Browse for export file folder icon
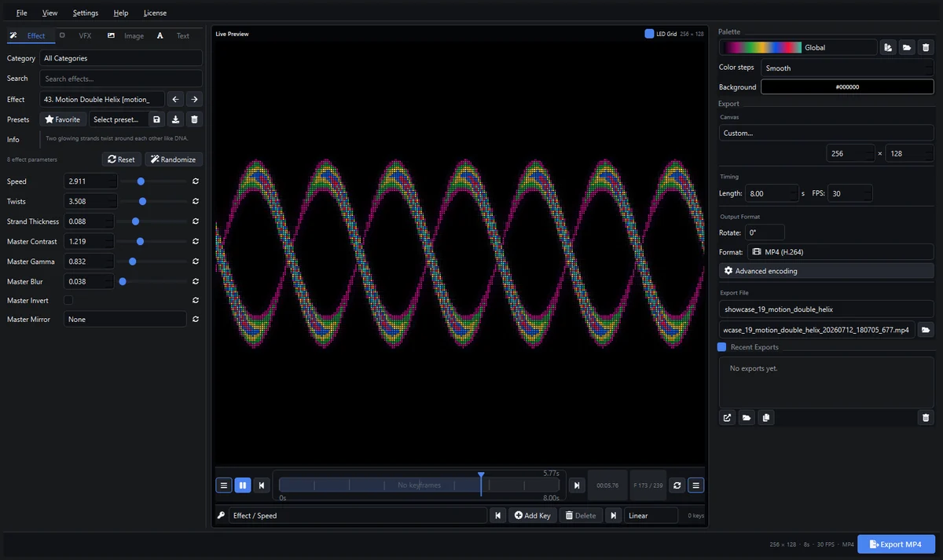The height and width of the screenshot is (560, 943). coord(926,330)
